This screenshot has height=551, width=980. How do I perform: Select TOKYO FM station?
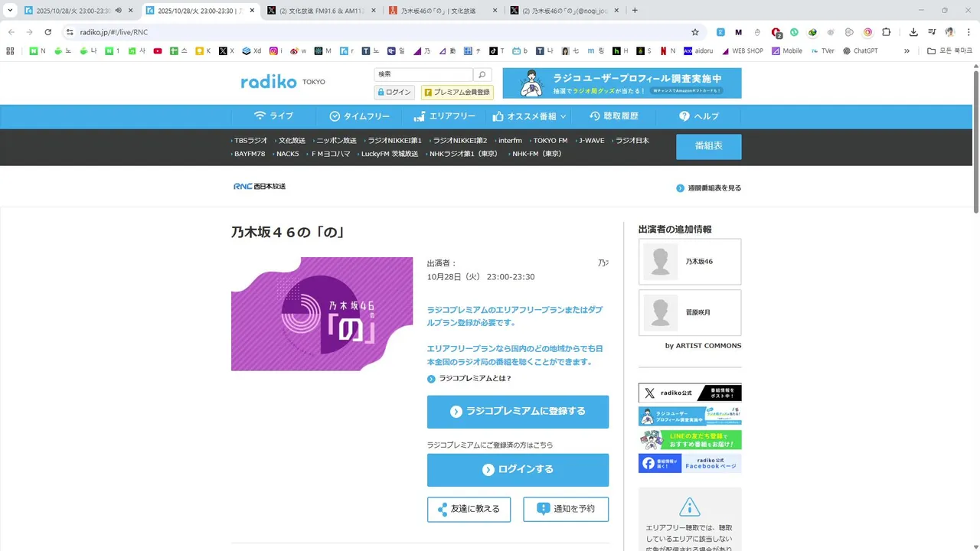coord(550,141)
